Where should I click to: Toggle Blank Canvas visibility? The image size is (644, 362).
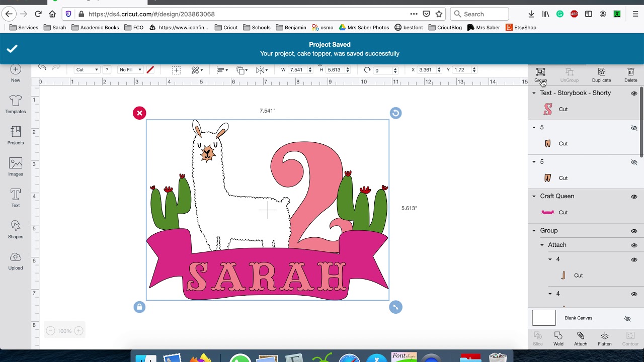tap(627, 318)
